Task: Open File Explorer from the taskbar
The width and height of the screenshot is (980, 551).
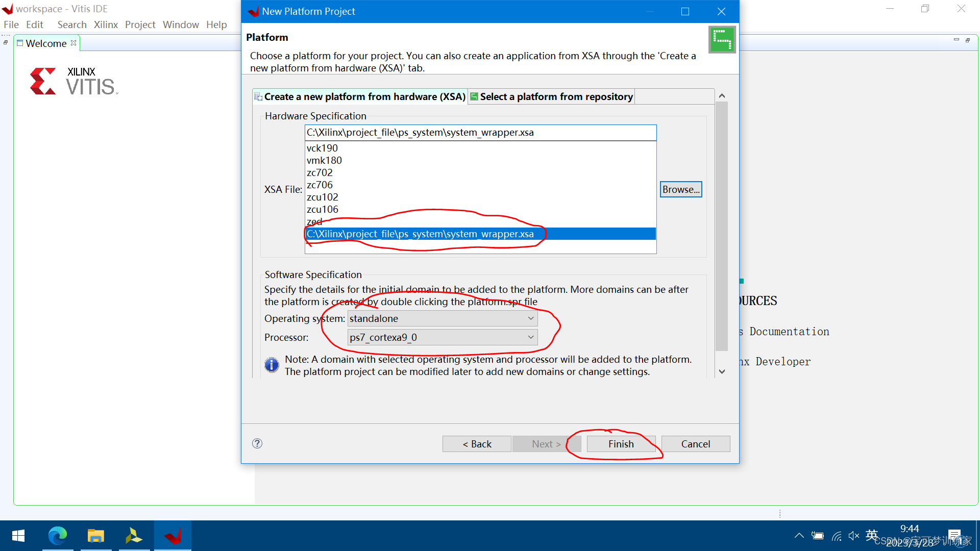Action: pyautogui.click(x=95, y=536)
